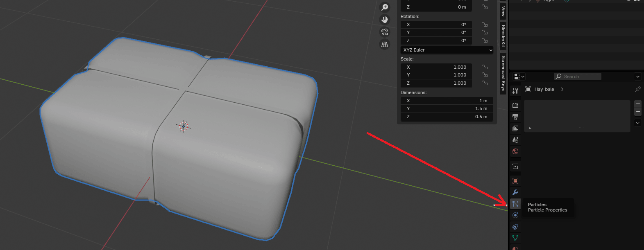
Task: Toggle the pin icon next to Hay_bale
Action: pos(637,89)
